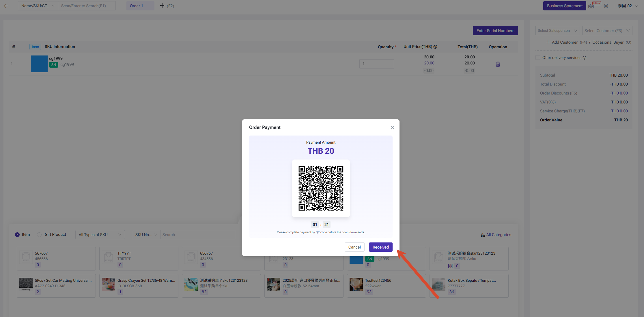This screenshot has height=317, width=644.
Task: Select the 2025最新 product card
Action: click(304, 286)
